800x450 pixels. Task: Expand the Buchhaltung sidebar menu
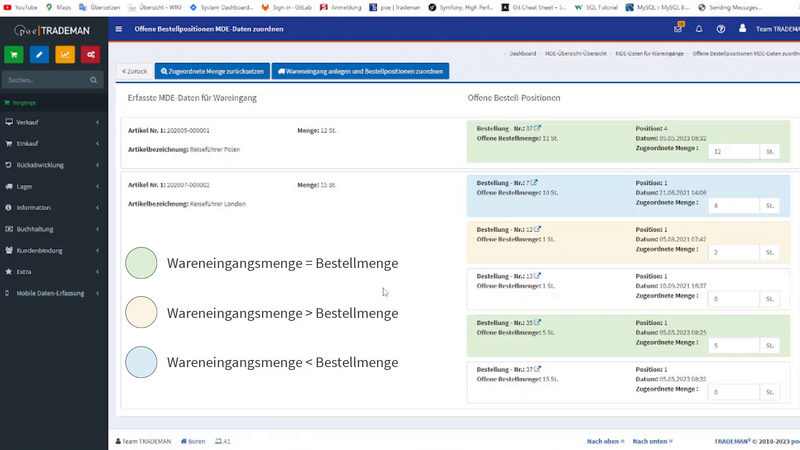(54, 229)
